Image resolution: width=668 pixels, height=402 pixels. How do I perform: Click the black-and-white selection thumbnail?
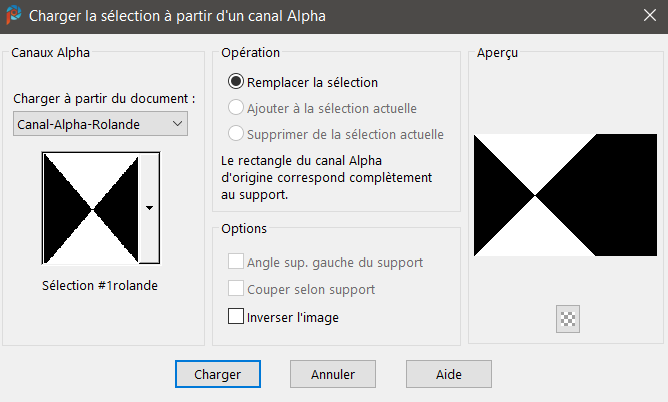tap(91, 208)
